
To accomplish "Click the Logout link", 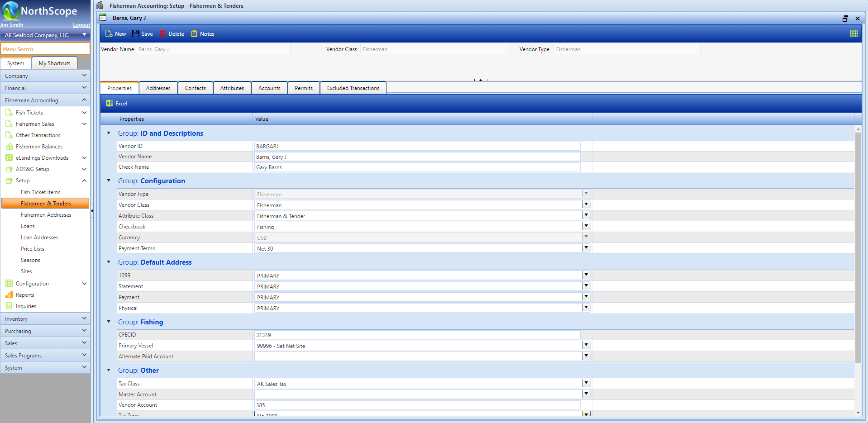I will pos(81,25).
